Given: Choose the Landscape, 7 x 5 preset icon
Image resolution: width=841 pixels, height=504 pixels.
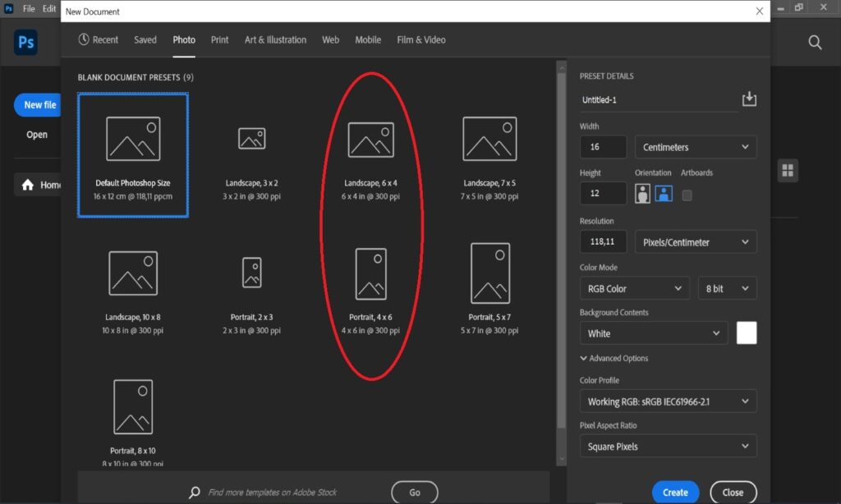Looking at the screenshot, I should click(489, 138).
